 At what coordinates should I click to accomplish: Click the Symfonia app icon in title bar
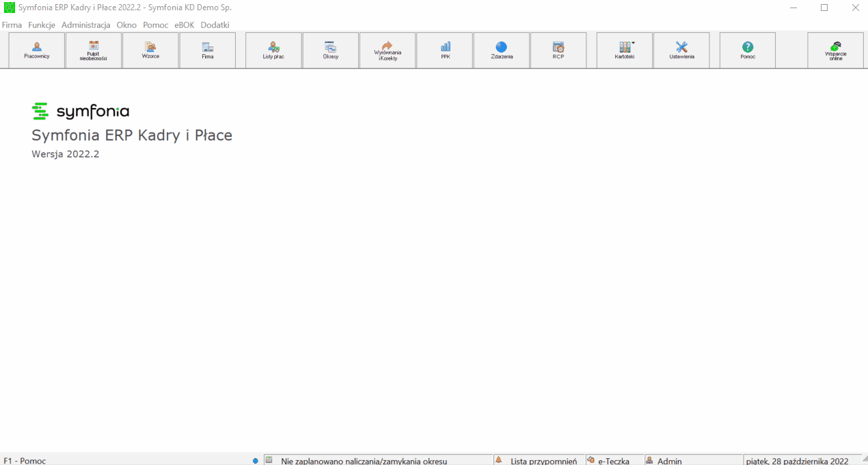[x=10, y=8]
